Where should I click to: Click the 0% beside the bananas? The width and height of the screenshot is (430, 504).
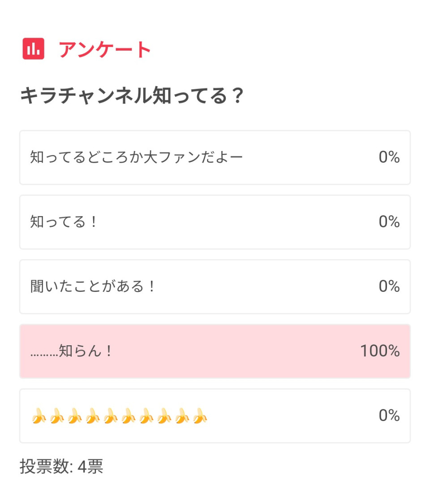pos(389,415)
